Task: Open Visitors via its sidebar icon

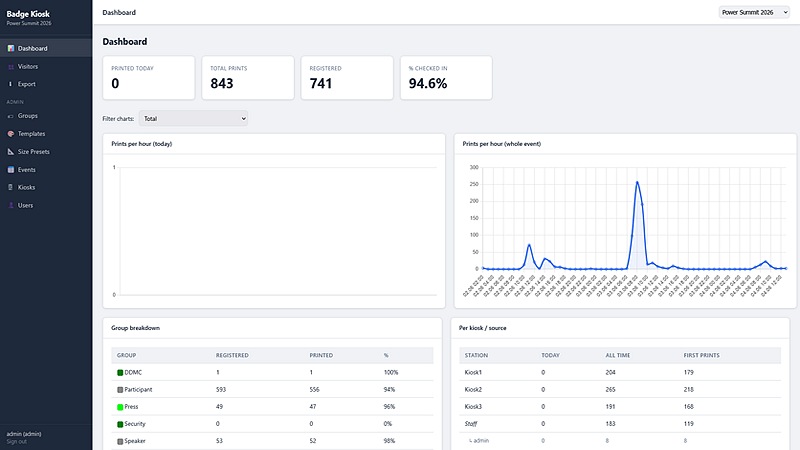Action: pyautogui.click(x=11, y=67)
